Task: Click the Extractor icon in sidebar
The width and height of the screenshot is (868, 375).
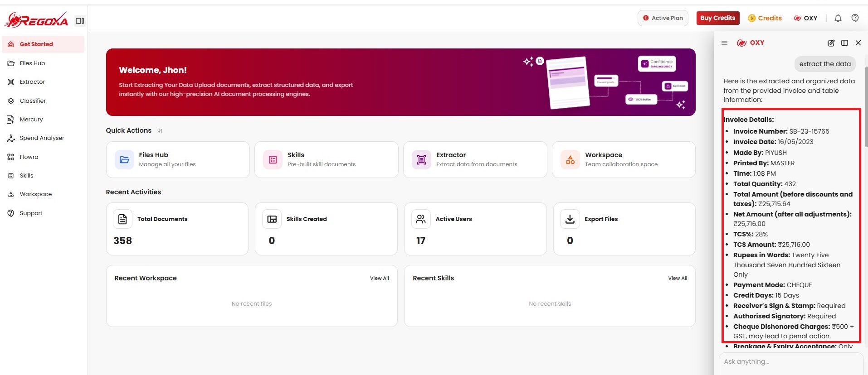Action: click(x=11, y=82)
